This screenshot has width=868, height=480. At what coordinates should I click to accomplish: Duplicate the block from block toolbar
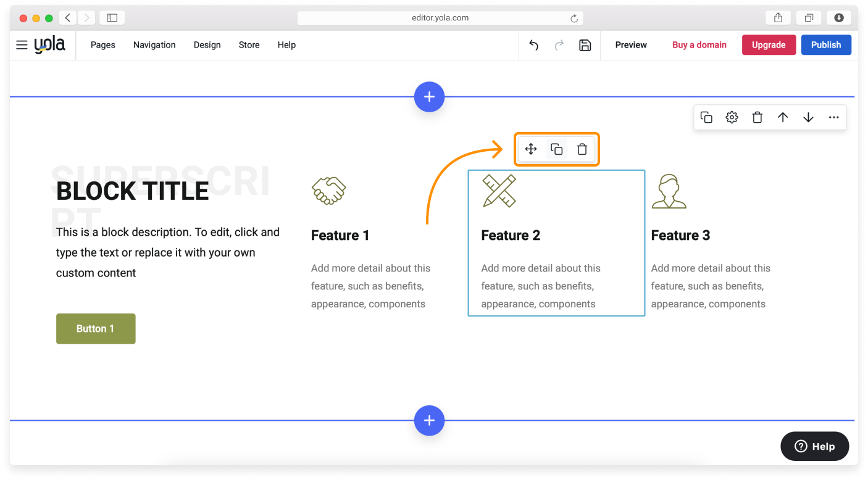point(706,117)
